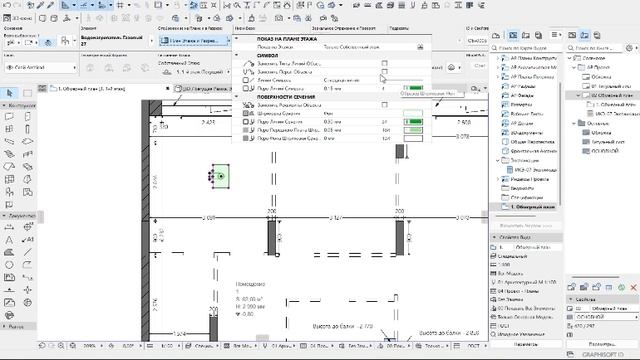The width and height of the screenshot is (640, 360).
Task: Click the red delete X in organizer
Action: point(633,287)
